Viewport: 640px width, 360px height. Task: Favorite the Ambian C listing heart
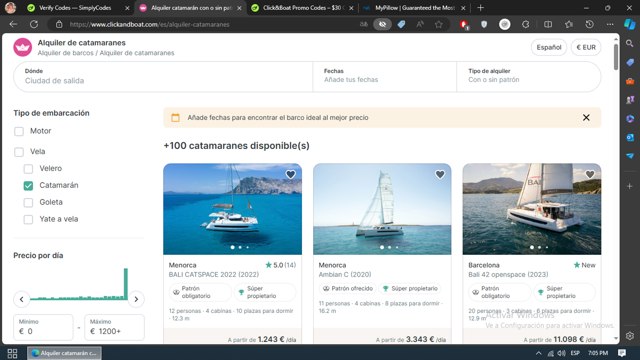click(x=440, y=175)
